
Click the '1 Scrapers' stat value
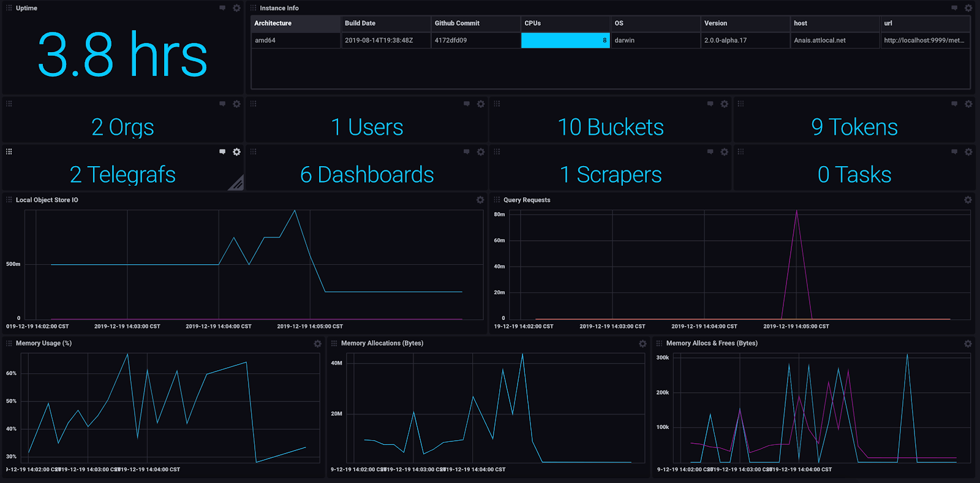pos(611,175)
